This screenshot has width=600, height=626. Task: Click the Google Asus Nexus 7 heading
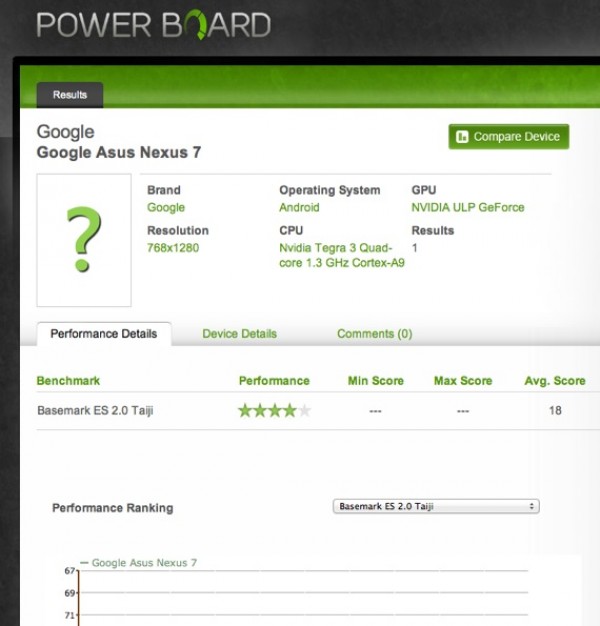coord(119,153)
